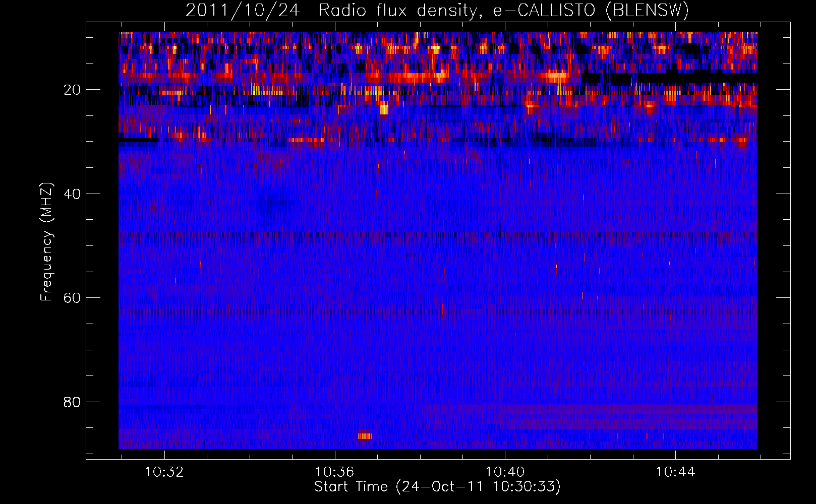This screenshot has width=816, height=504.
Task: Click the 10:44 time tick label
Action: pyautogui.click(x=675, y=472)
